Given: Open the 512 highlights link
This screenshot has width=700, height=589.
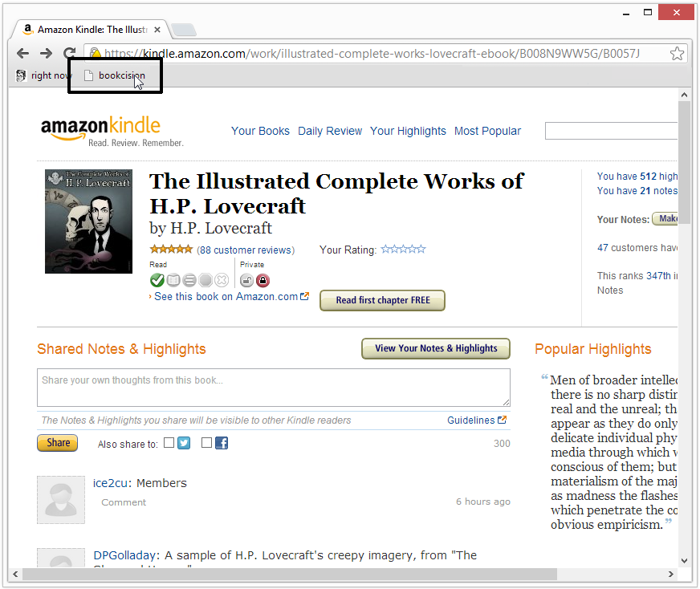Looking at the screenshot, I should tap(637, 177).
